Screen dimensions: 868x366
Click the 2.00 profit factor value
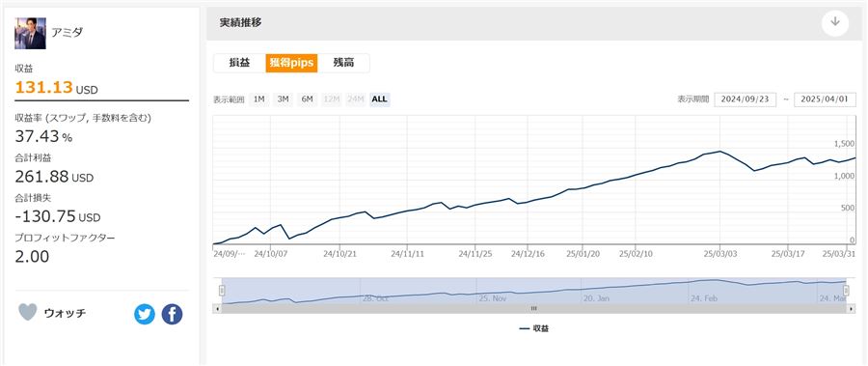[x=32, y=257]
